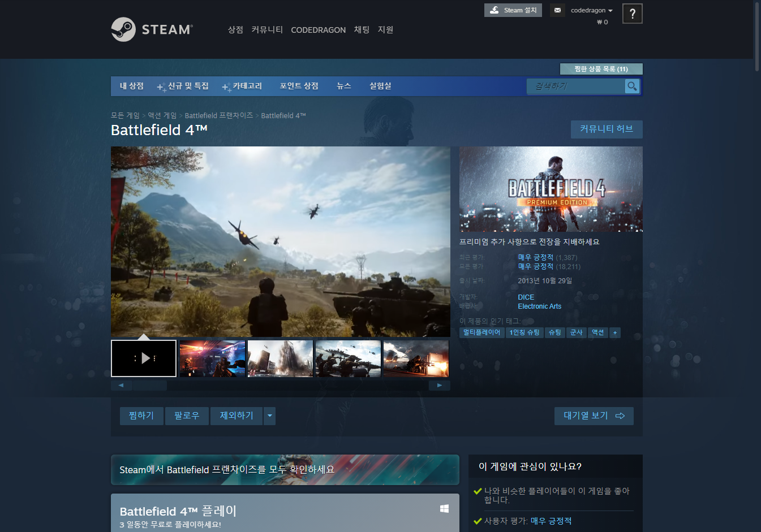Select the soldiers with helicopters screenshot thumbnail
Screen dimensions: 761x532
348,358
